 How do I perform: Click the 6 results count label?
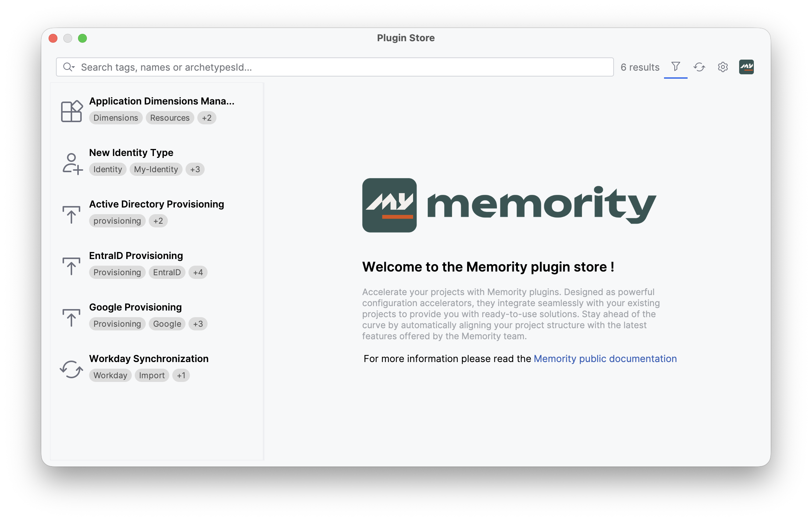coord(640,67)
